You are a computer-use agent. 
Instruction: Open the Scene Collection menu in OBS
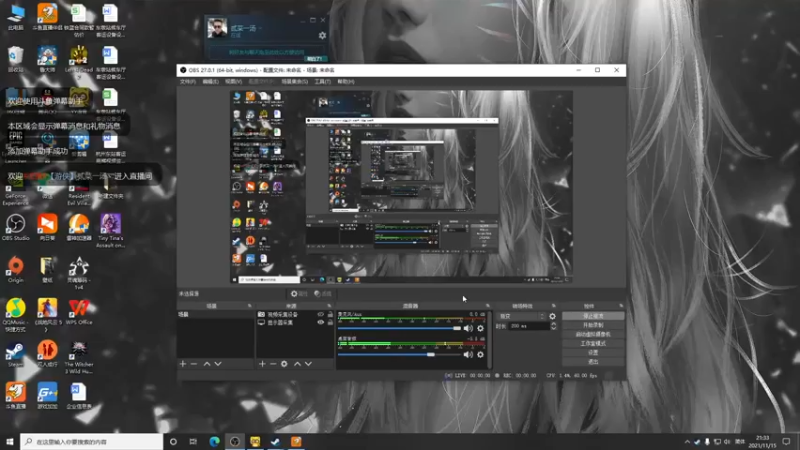[x=294, y=82]
